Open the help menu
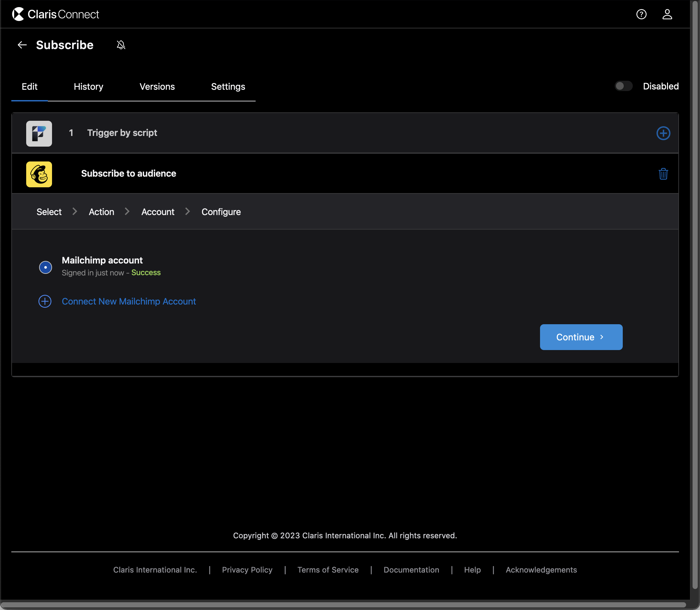The image size is (700, 610). click(642, 14)
